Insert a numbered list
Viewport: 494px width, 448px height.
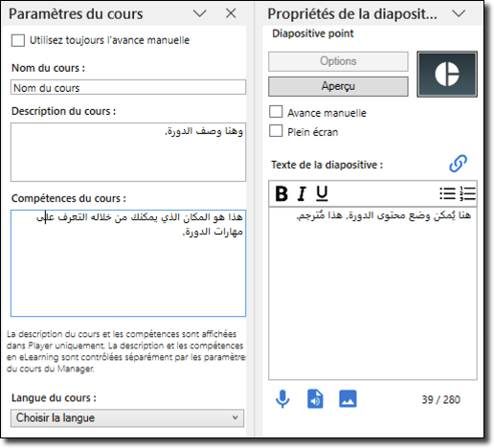468,193
